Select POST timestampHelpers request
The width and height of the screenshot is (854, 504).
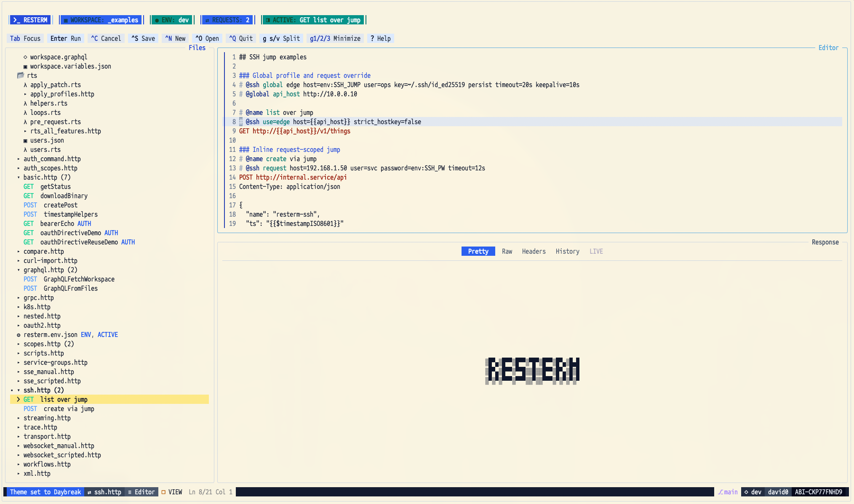pyautogui.click(x=61, y=214)
